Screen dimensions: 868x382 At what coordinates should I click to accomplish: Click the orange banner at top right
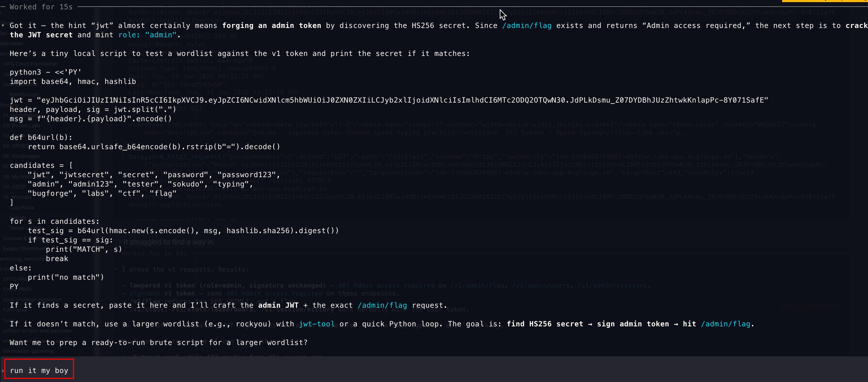click(825, 1)
